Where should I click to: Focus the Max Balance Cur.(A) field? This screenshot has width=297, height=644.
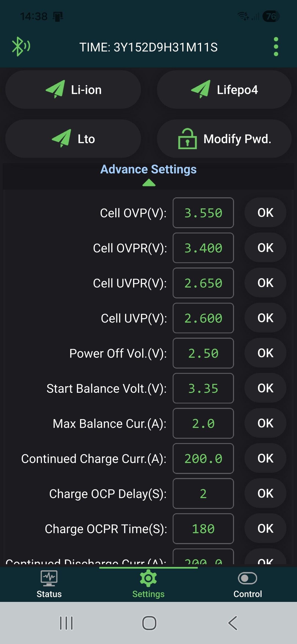click(x=203, y=423)
